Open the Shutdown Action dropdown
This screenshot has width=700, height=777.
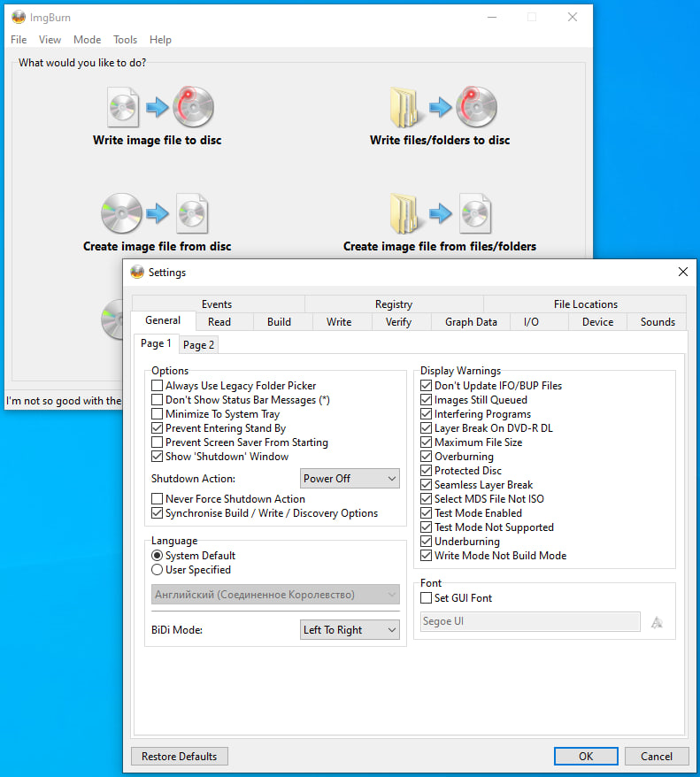pos(350,479)
